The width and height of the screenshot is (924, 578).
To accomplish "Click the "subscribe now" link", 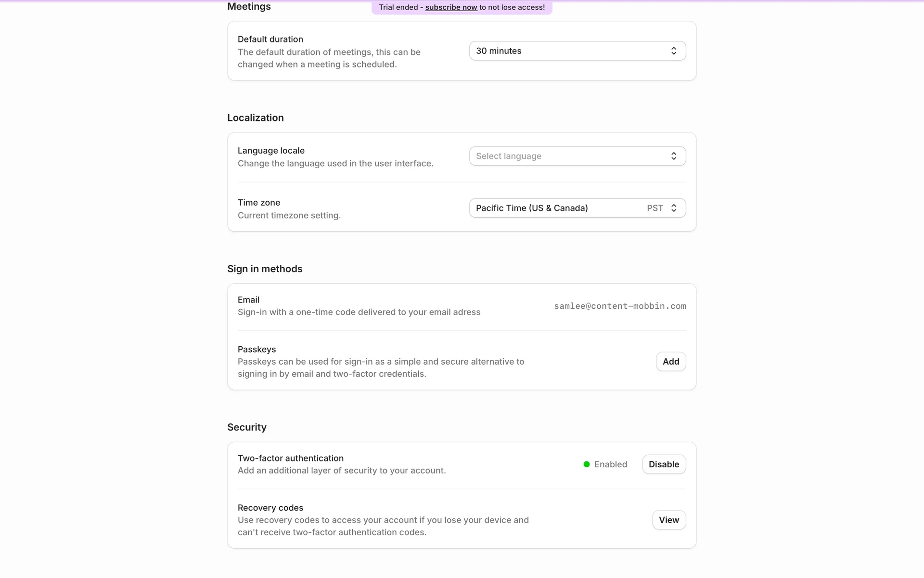I will click(451, 7).
